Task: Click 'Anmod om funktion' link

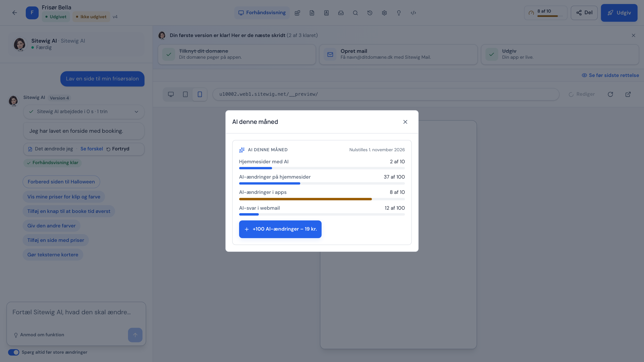Action: tap(39, 335)
